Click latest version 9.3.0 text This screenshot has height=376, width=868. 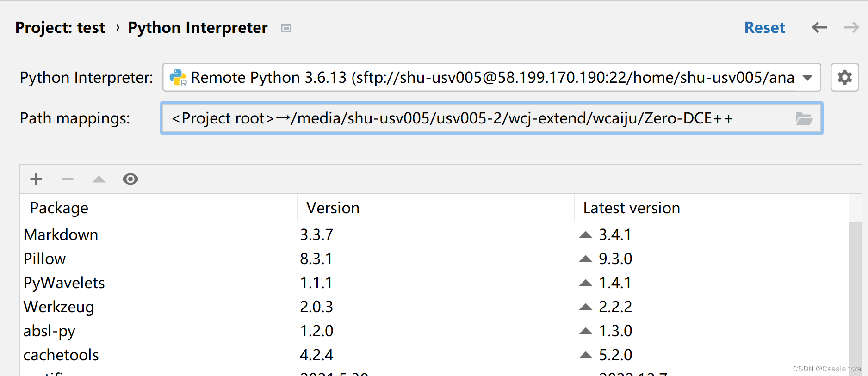tap(615, 259)
